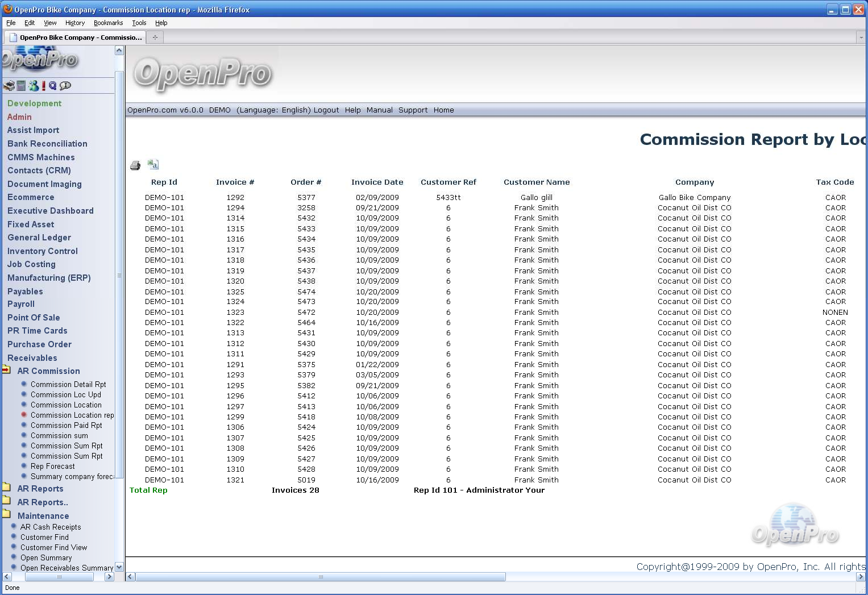Open the speech bubble info icon

coord(65,86)
